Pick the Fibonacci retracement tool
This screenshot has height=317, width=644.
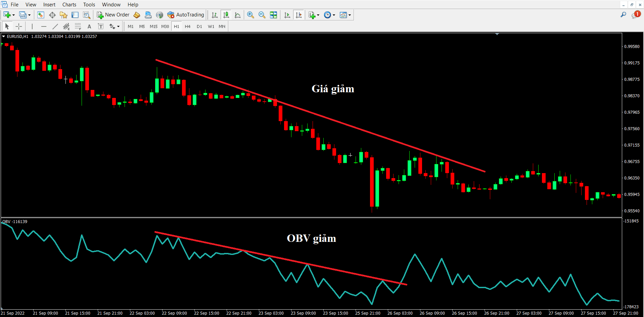point(78,26)
